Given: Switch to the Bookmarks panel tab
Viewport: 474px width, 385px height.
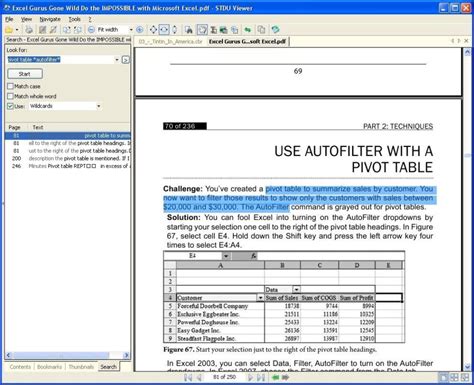Looking at the screenshot, I should (49, 367).
